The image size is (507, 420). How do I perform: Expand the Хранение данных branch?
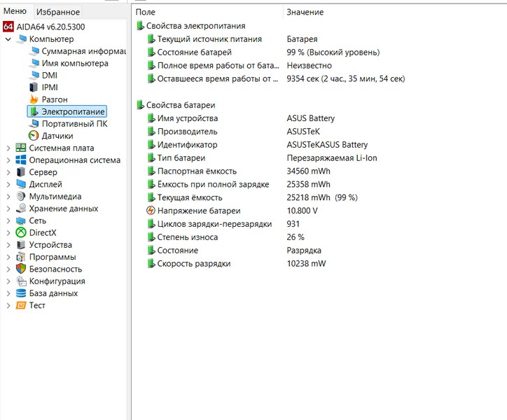pyautogui.click(x=8, y=209)
